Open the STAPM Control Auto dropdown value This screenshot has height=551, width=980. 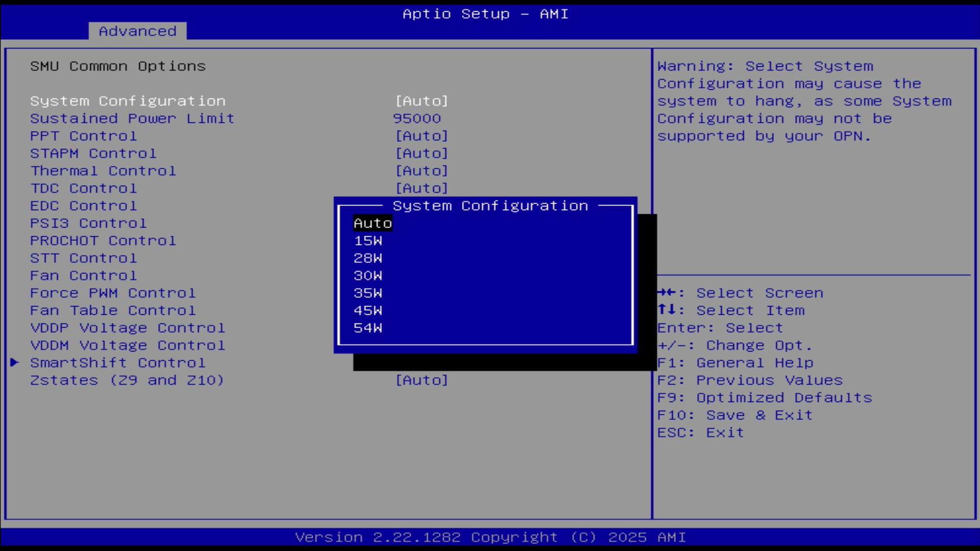pyautogui.click(x=422, y=154)
